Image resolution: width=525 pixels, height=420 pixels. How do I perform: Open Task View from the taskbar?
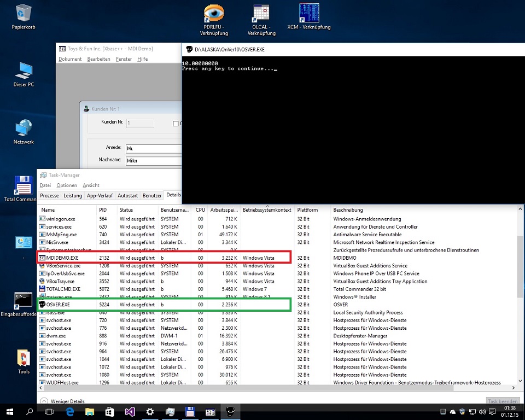click(x=49, y=412)
